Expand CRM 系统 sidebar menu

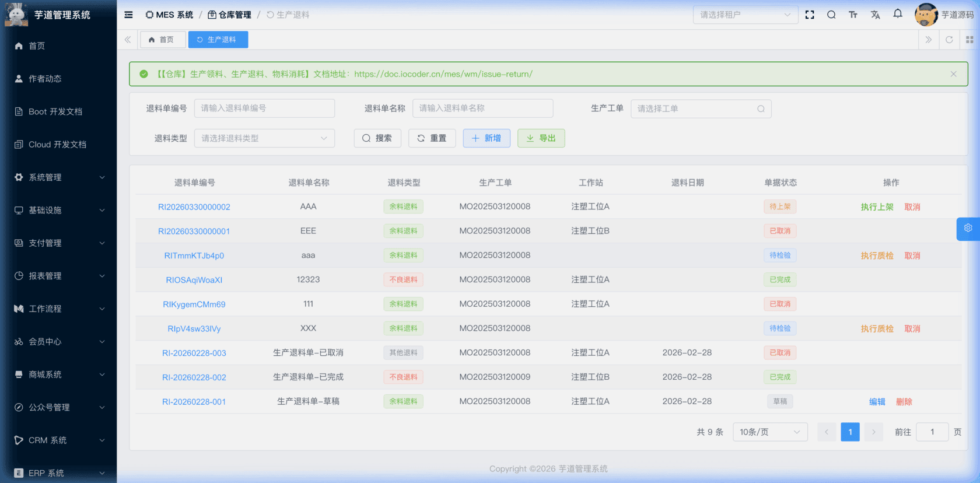tap(58, 440)
